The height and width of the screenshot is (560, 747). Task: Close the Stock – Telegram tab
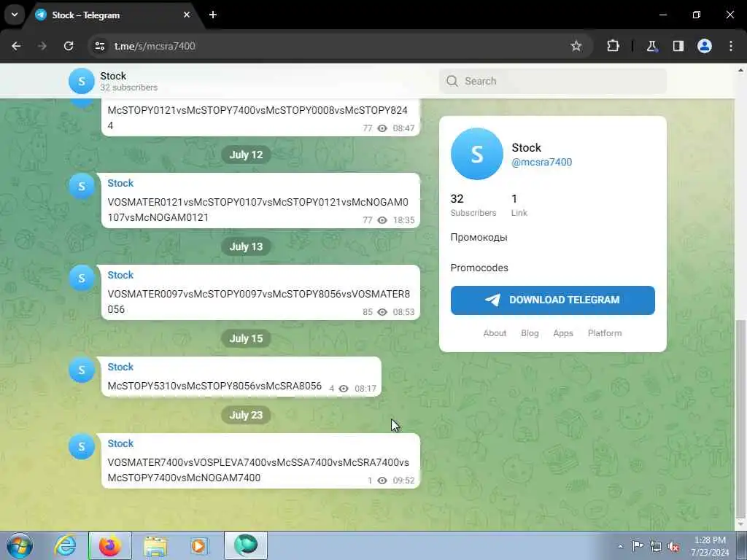pos(187,15)
